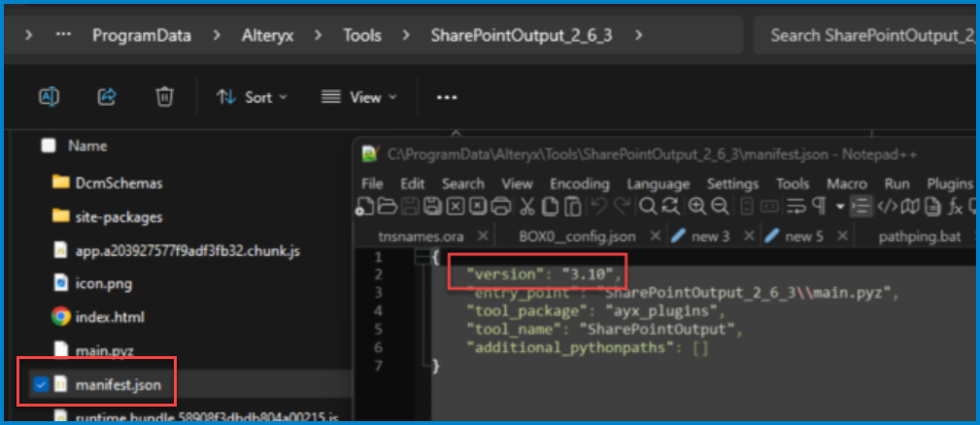The width and height of the screenshot is (980, 425).
Task: Open the Encoding menu
Action: (x=580, y=184)
